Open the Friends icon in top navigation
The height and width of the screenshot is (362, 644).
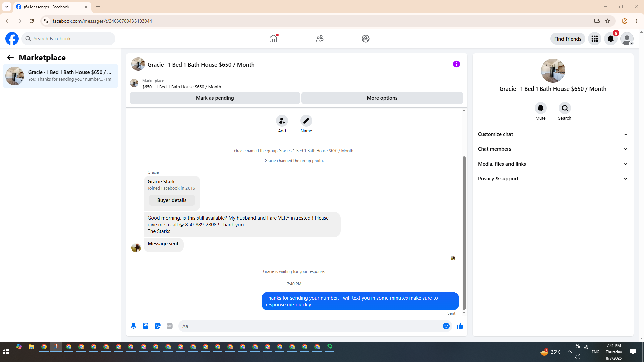click(320, 39)
